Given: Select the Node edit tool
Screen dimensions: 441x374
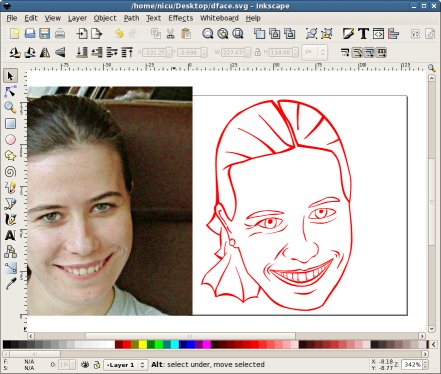Looking at the screenshot, I should (10, 92).
